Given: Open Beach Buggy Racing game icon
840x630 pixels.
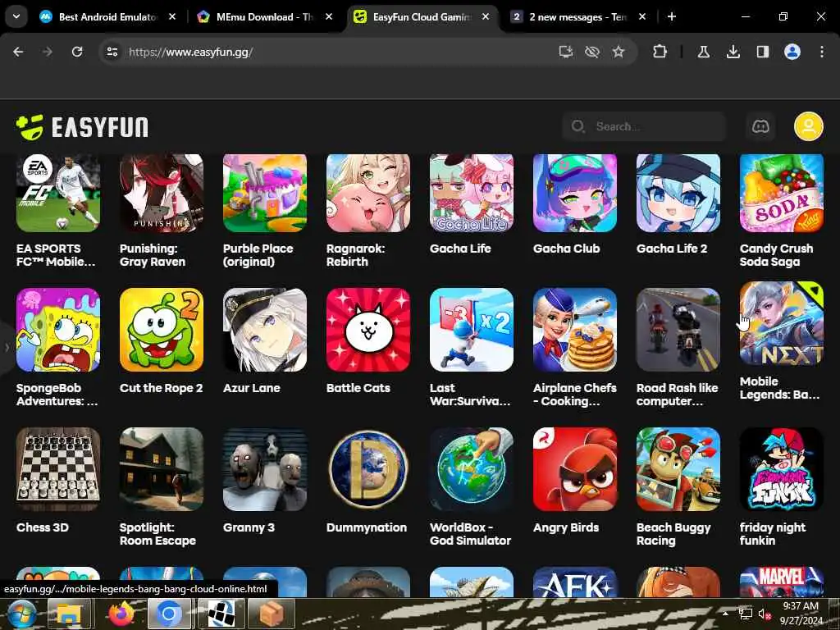Looking at the screenshot, I should [678, 469].
